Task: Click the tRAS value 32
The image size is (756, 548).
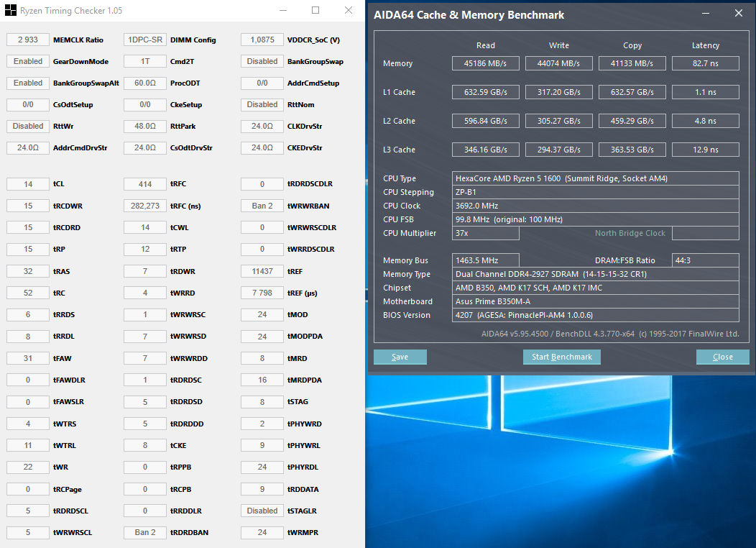Action: 28,271
